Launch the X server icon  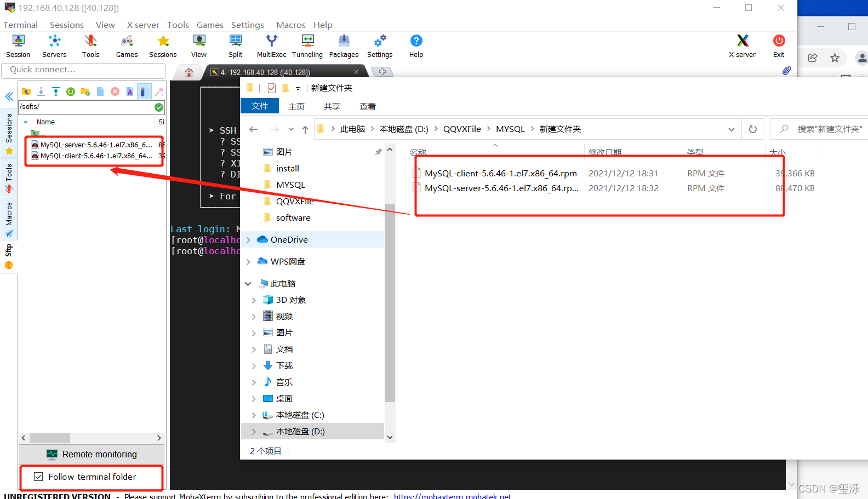(743, 46)
